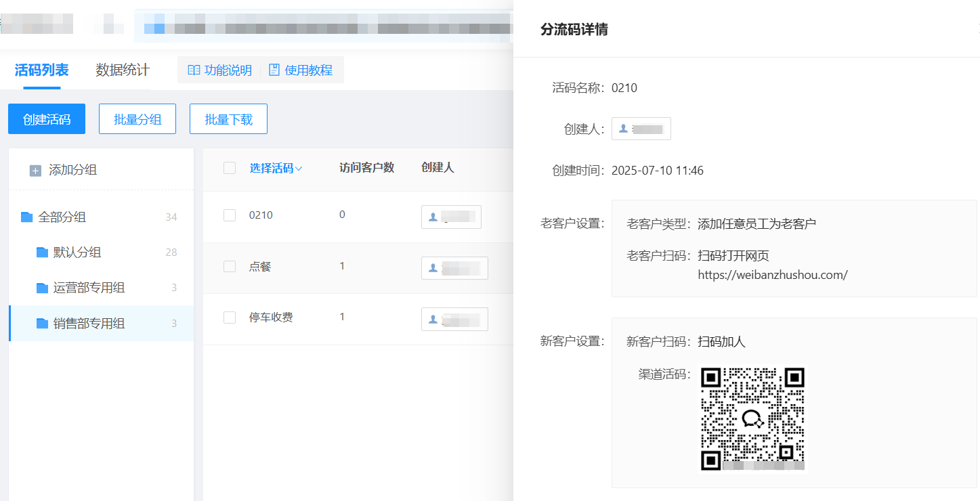Click the 批量分组 button
The image size is (980, 501).
pyautogui.click(x=137, y=119)
